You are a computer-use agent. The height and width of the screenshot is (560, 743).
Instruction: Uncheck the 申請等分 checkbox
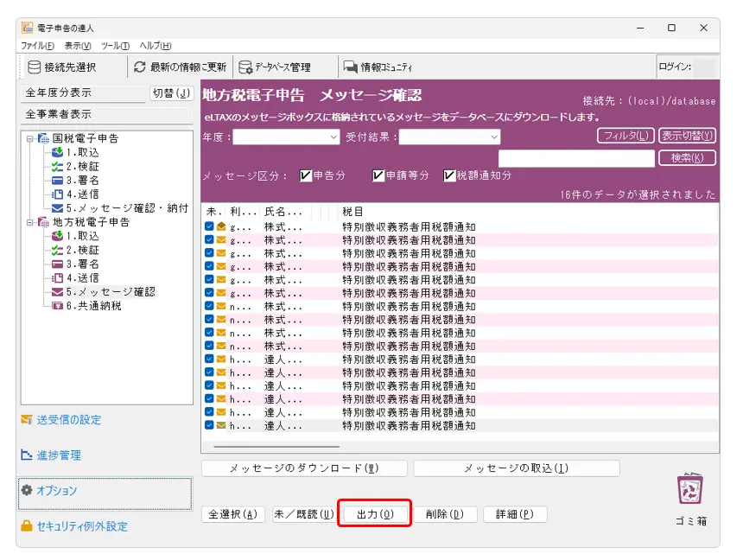(x=378, y=175)
